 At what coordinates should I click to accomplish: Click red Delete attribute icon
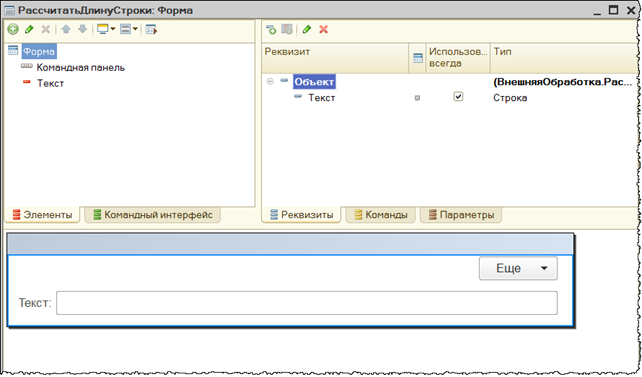click(x=323, y=29)
